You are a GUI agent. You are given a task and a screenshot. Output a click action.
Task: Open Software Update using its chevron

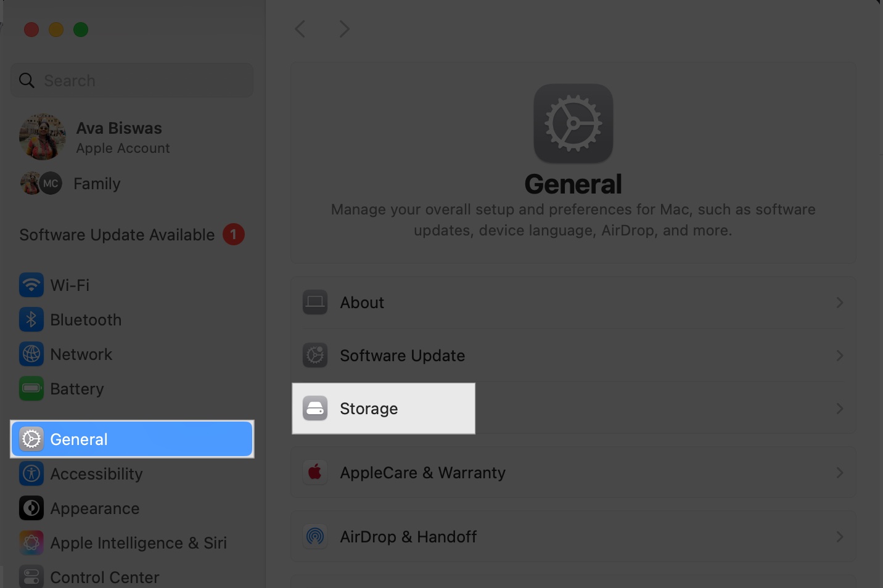pos(839,356)
